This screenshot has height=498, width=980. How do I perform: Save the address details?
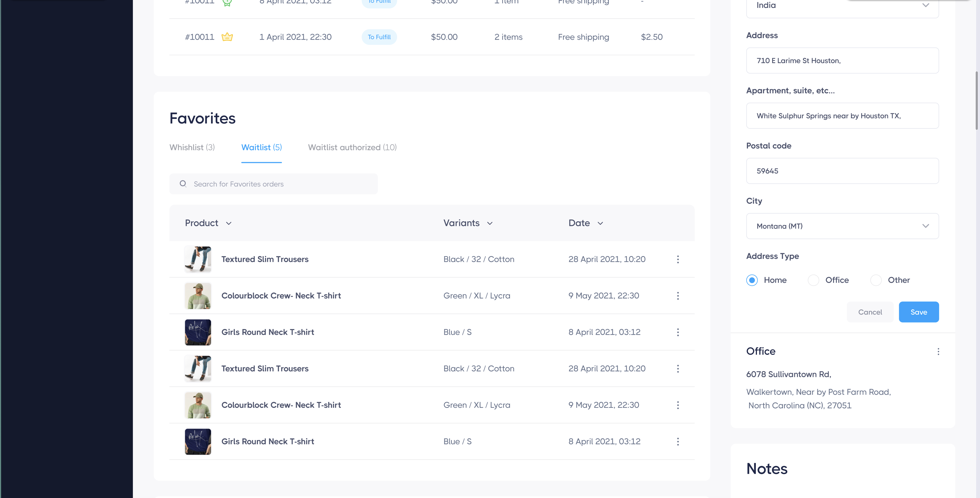coord(919,312)
